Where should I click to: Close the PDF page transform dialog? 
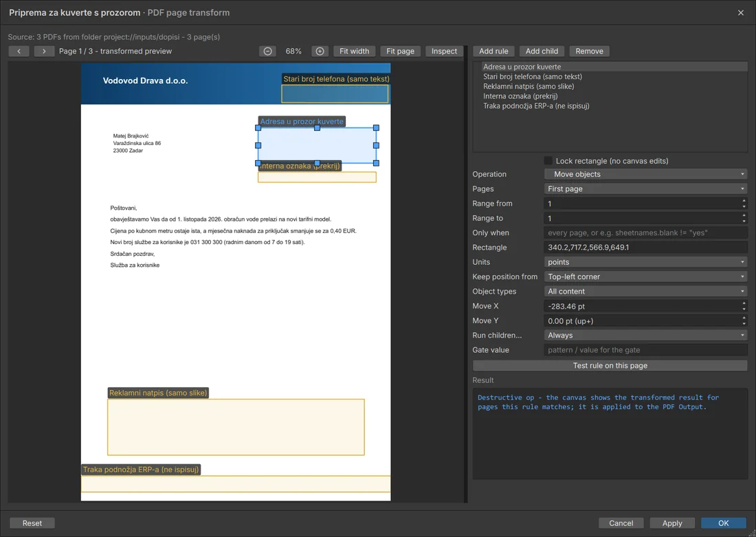pos(741,12)
